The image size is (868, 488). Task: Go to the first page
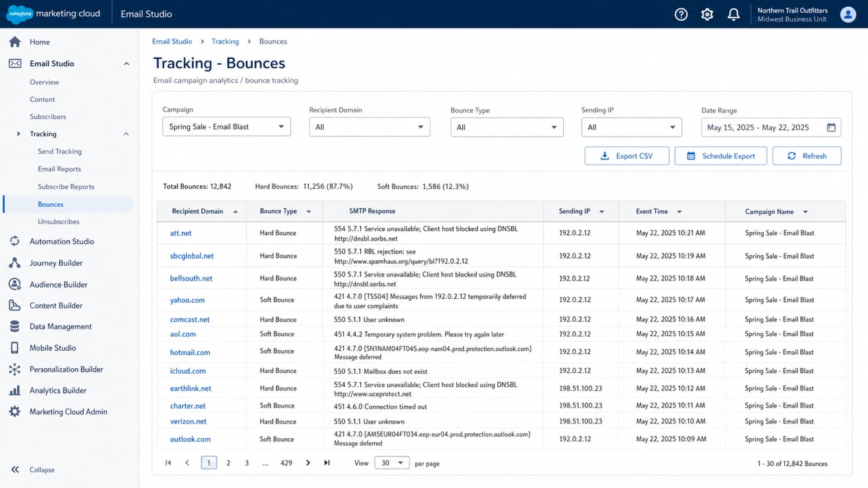(168, 463)
